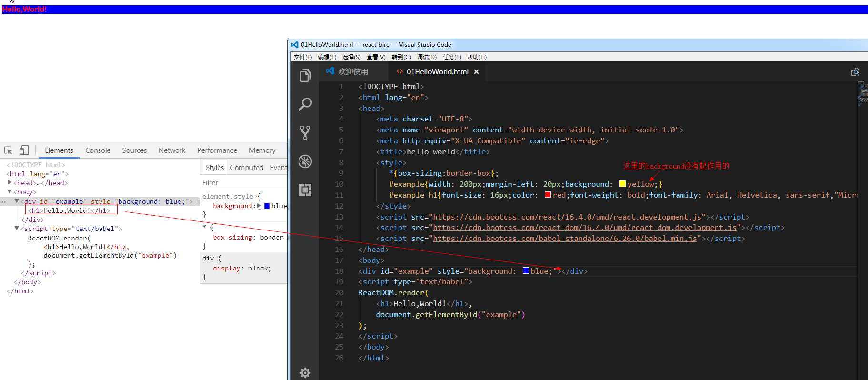Open the Extensions view in VS Code
This screenshot has height=380, width=868.
(305, 190)
